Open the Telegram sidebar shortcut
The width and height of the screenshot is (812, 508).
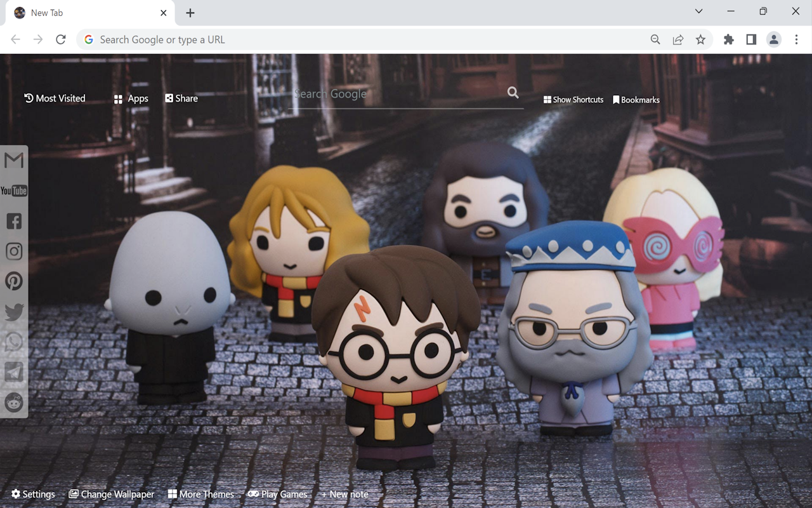14,372
